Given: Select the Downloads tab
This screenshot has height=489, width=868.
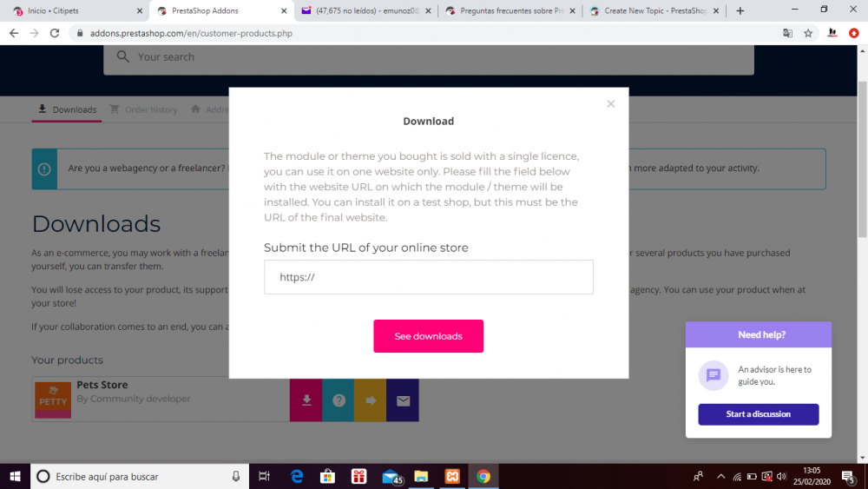Looking at the screenshot, I should (x=67, y=109).
